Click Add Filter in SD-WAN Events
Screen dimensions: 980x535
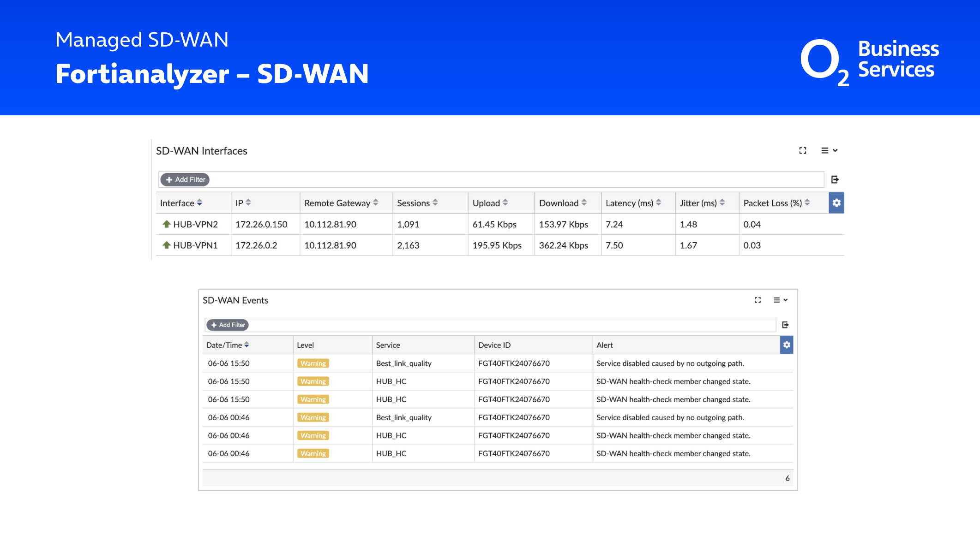228,325
